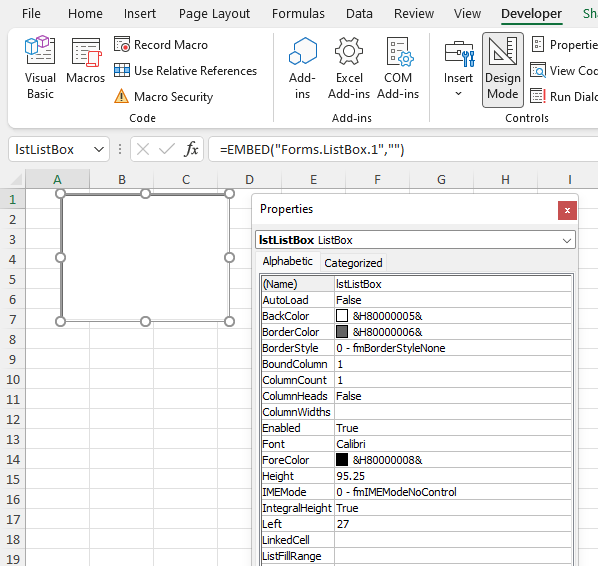598x566 pixels.
Task: Open control Properties from ribbon
Action: [x=564, y=45]
